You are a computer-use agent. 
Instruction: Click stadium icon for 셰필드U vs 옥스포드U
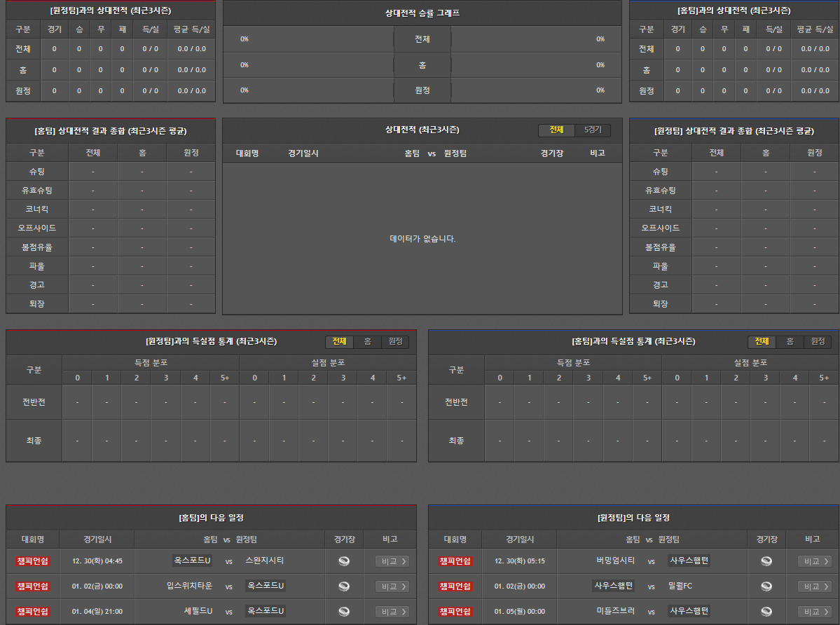tap(343, 612)
